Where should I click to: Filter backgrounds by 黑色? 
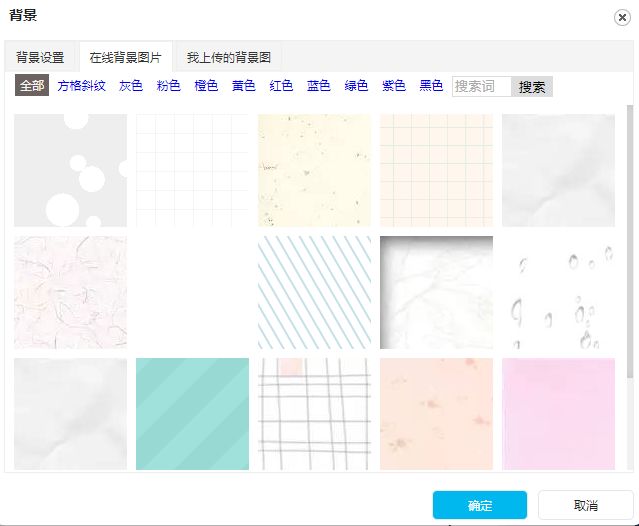click(x=431, y=86)
